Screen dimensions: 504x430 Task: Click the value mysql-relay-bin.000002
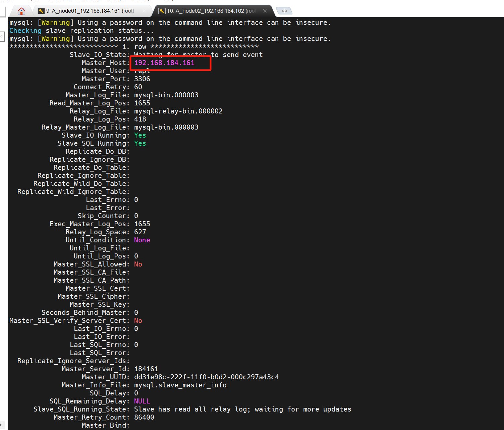coord(178,111)
